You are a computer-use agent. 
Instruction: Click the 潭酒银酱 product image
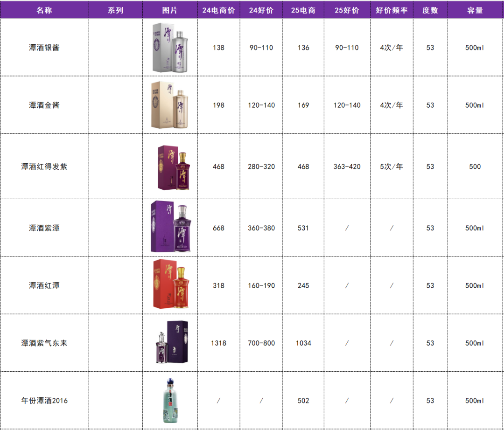pyautogui.click(x=170, y=48)
